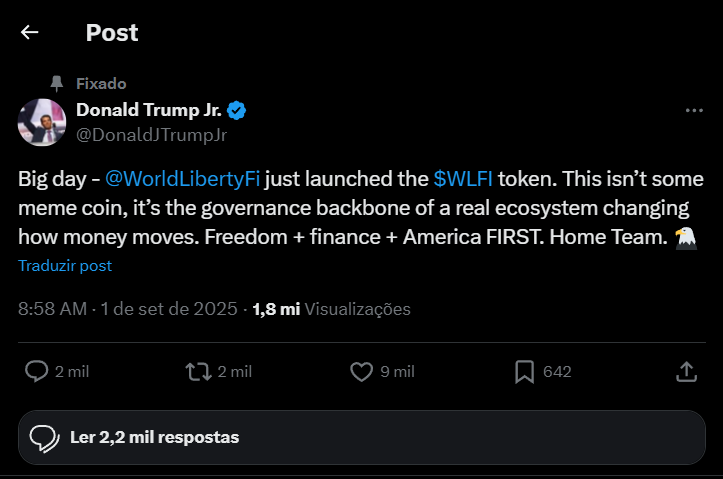723x479 pixels.
Task: Click the back arrow to go back
Action: click(x=30, y=32)
